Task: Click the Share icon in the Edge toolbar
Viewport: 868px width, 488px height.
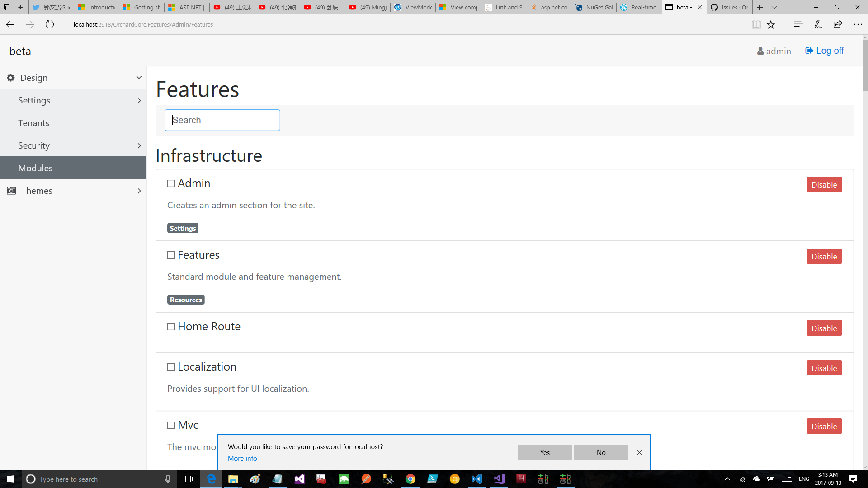Action: pyautogui.click(x=838, y=24)
